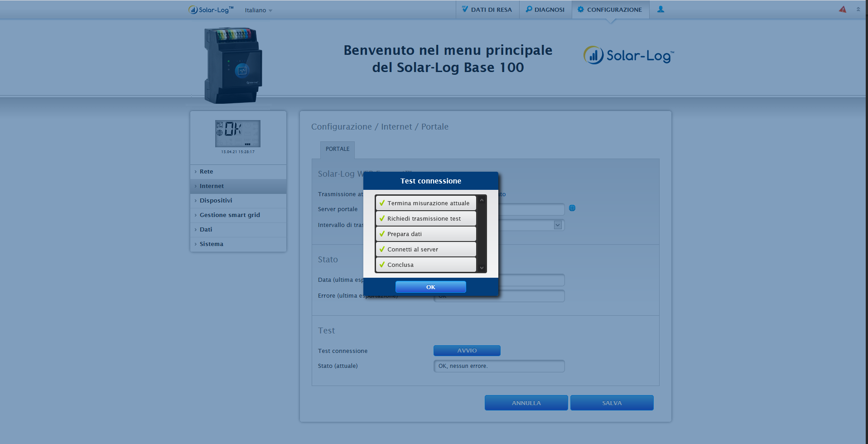Viewport: 868px width, 444px height.
Task: Switch to the Dati di resa menu
Action: coord(487,10)
